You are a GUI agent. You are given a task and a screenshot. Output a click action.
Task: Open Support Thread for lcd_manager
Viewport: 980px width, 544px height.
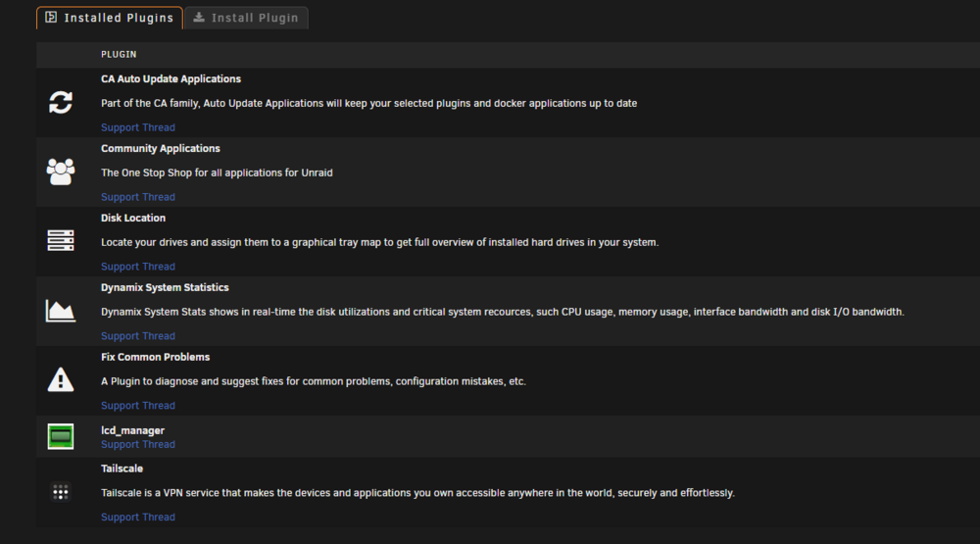[138, 445]
